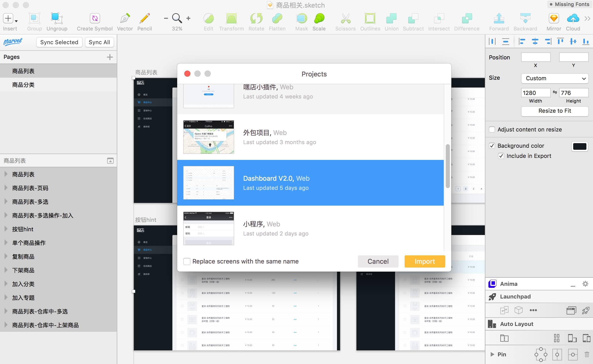Open the Size Custom dropdown
This screenshot has width=593, height=364.
pos(555,78)
